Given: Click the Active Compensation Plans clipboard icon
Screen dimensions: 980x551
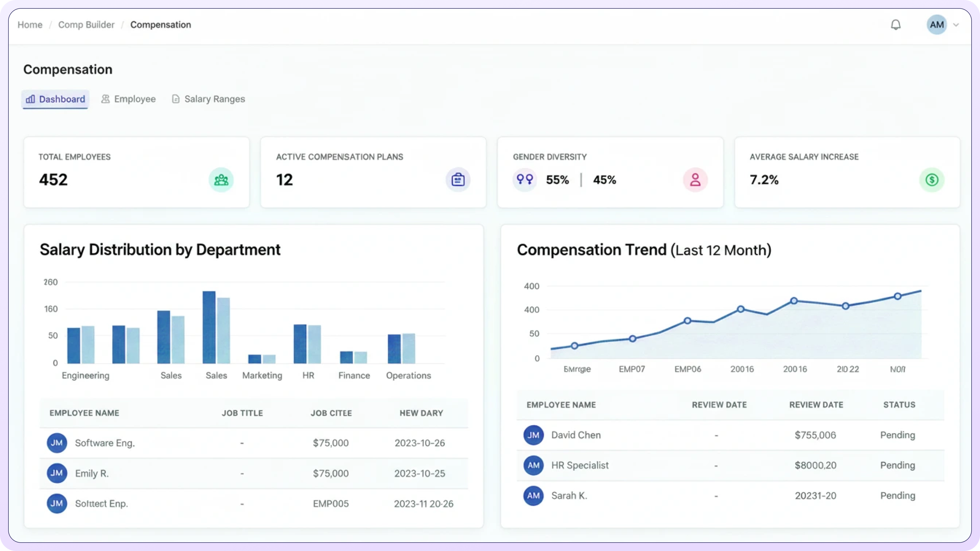Looking at the screenshot, I should 458,180.
